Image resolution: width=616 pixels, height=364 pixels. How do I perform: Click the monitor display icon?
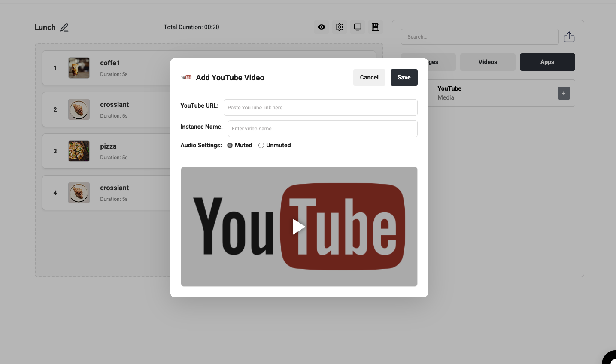tap(358, 27)
